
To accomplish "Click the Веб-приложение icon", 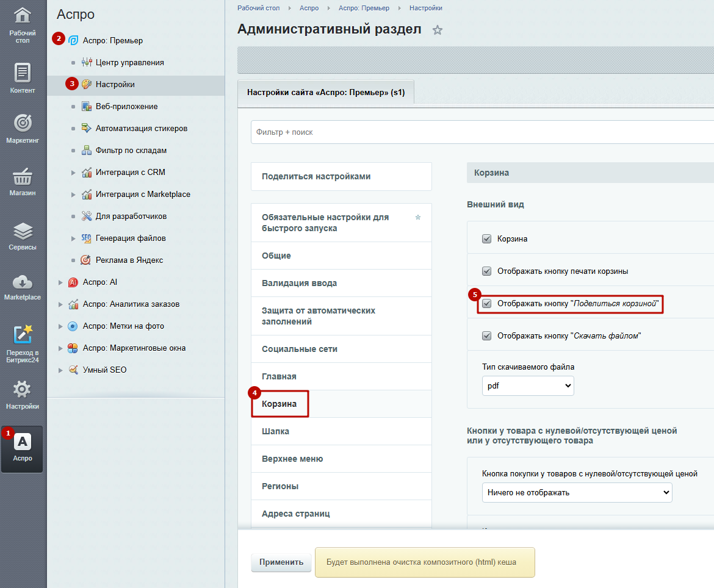I will pos(87,107).
